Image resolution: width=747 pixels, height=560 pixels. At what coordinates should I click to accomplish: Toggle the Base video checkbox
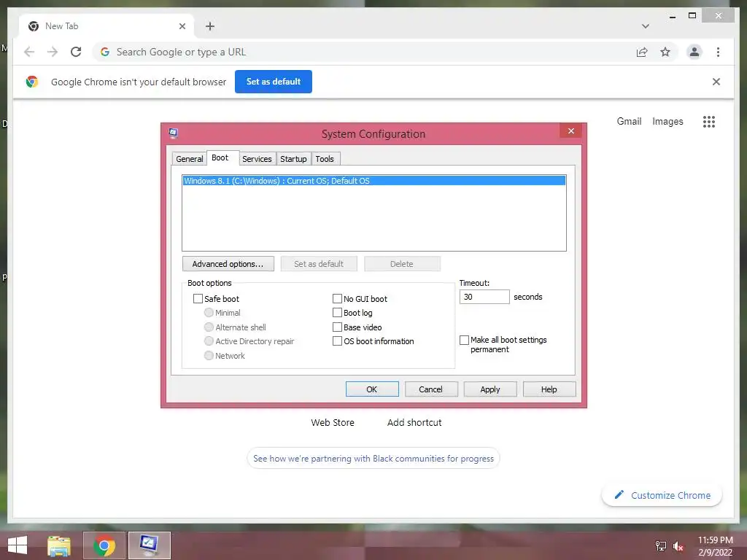tap(337, 327)
